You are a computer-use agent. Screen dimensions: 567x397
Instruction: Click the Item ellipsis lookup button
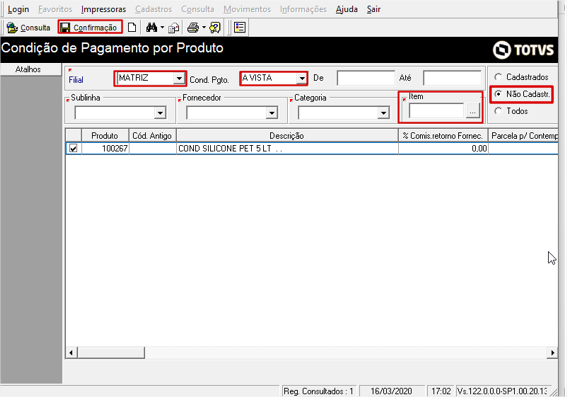tap(472, 111)
